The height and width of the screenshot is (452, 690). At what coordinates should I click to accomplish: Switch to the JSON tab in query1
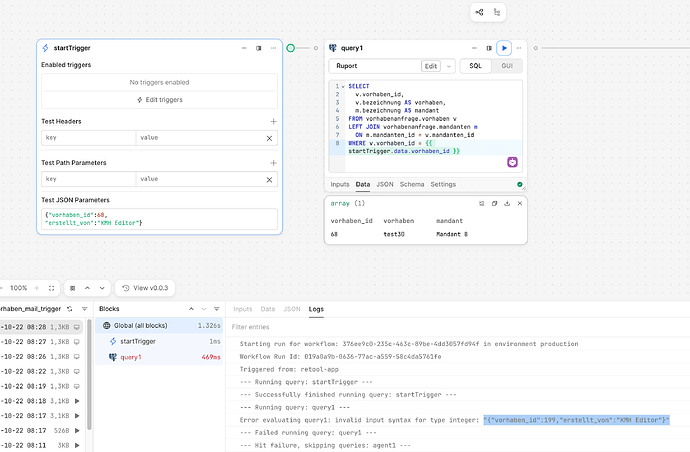pyautogui.click(x=384, y=184)
